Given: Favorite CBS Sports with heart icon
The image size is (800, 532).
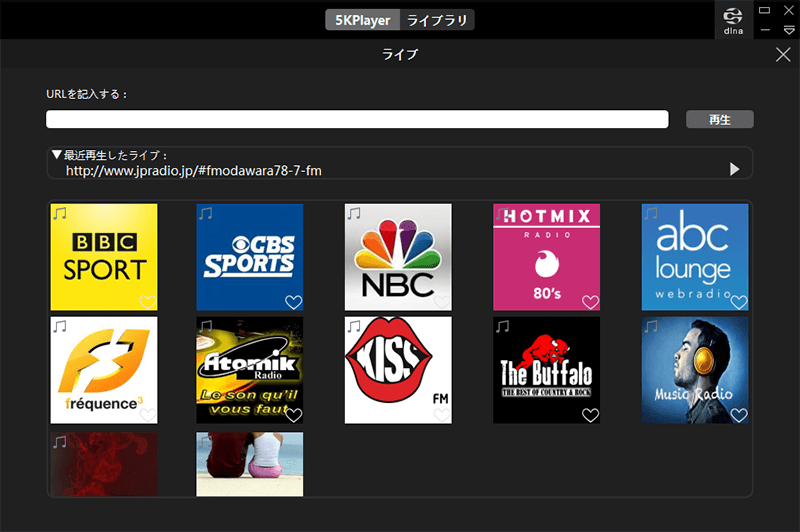Looking at the screenshot, I should pos(293,302).
